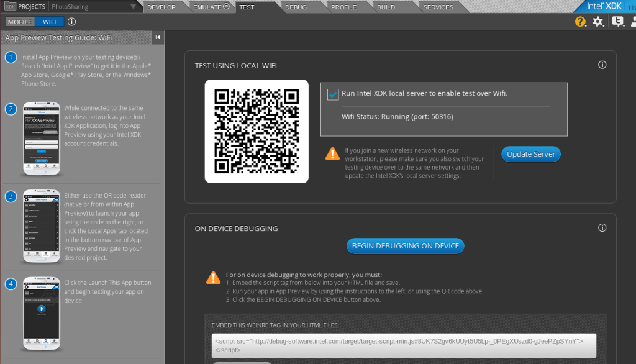Show info for On Device Debugging section

[x=602, y=228]
